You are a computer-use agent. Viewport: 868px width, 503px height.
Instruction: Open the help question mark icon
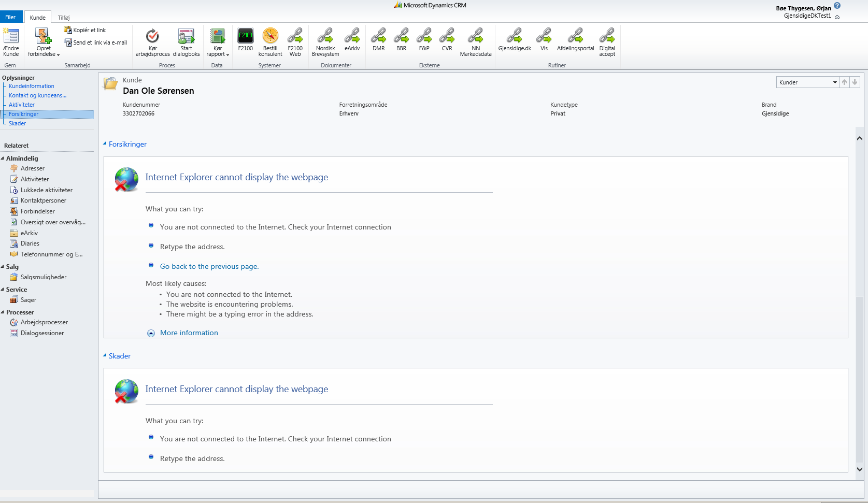(837, 6)
